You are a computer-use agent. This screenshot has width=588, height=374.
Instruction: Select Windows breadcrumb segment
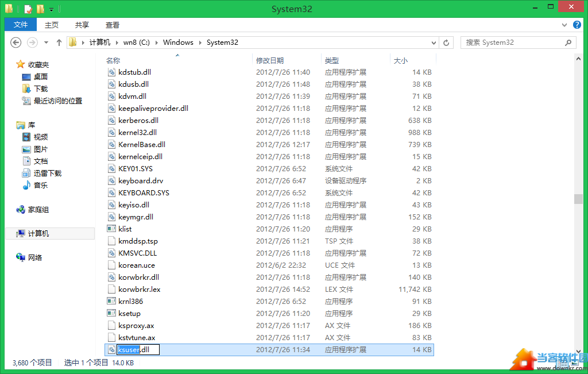tap(178, 43)
